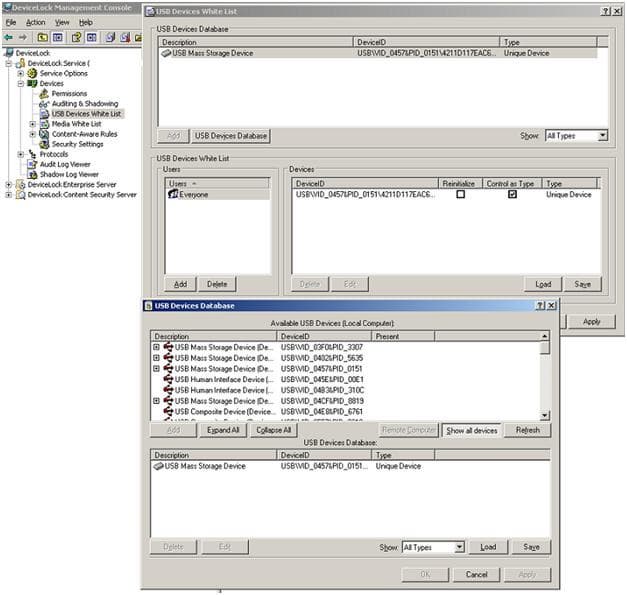This screenshot has width=627, height=595.
Task: Click help question mark in White List title bar
Action: tap(606, 12)
